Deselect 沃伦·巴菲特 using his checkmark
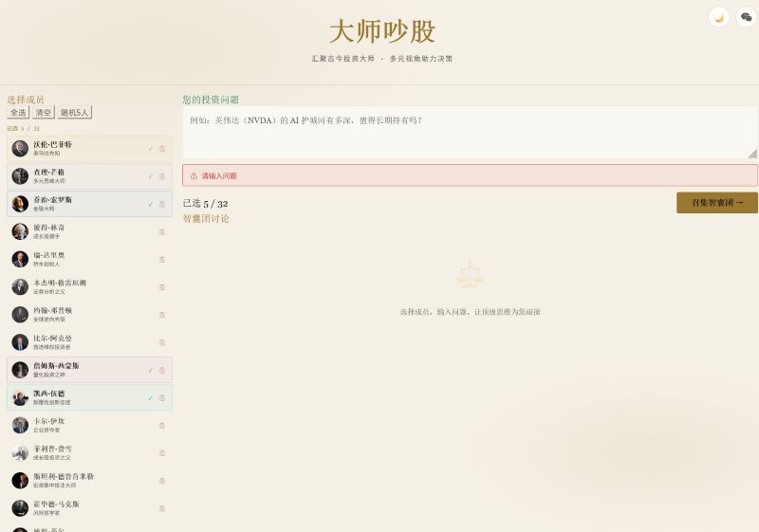Screen dimensions: 759x532 pos(151,149)
